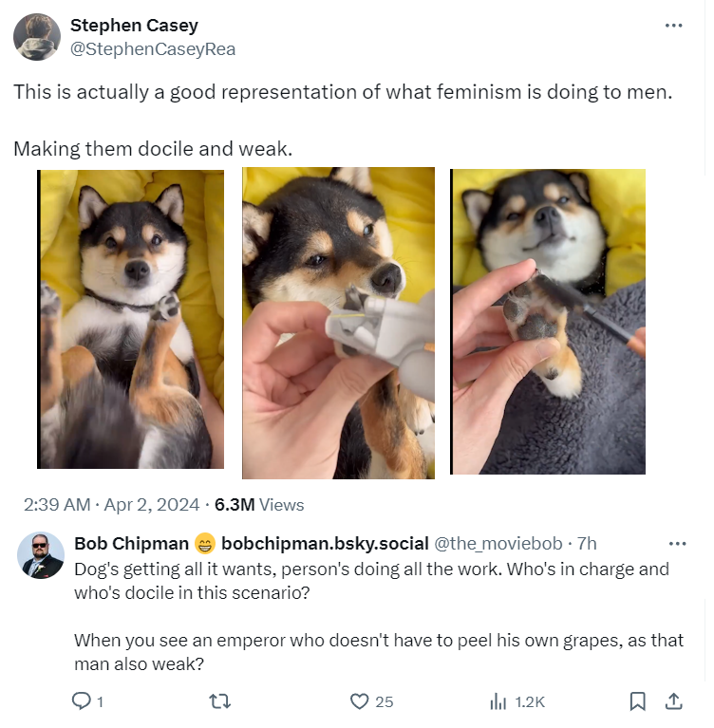Click the 7h timestamp on the reply

[587, 543]
